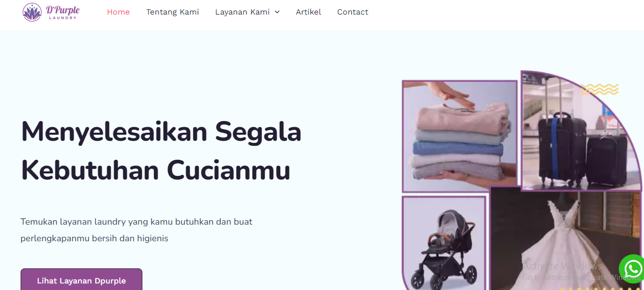Open the Layanan Kami menu
The image size is (644, 290).
(243, 12)
